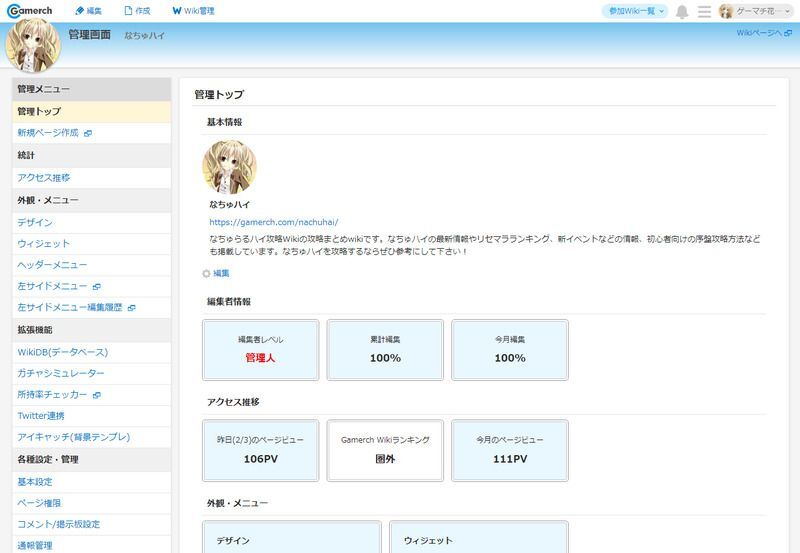
Task: Expand the 参加Wiki一覧 dropdown
Action: click(635, 11)
